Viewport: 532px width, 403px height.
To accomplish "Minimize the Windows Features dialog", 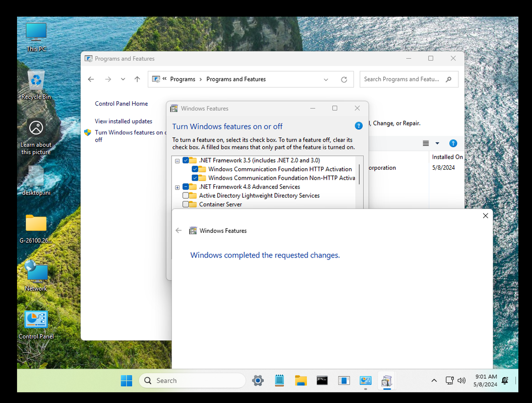I will click(313, 108).
